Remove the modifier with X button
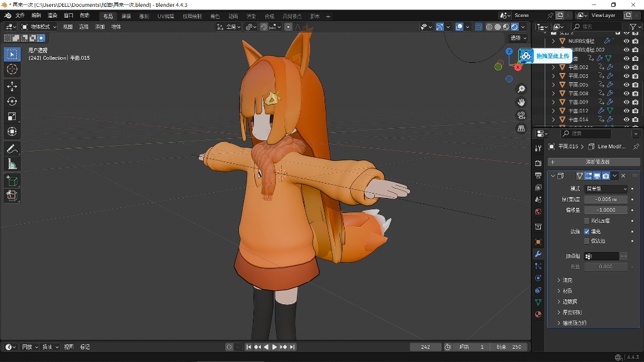This screenshot has height=362, width=644. 623,176
